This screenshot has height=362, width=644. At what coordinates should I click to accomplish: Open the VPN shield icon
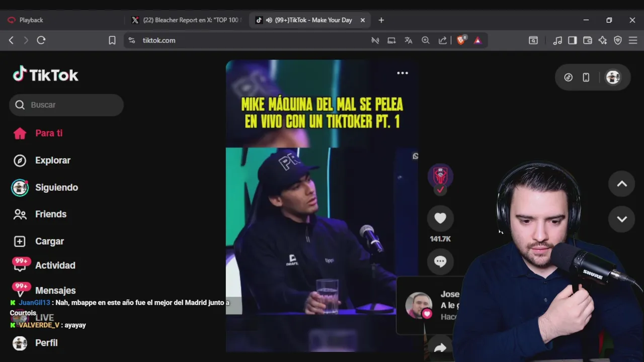[618, 40]
